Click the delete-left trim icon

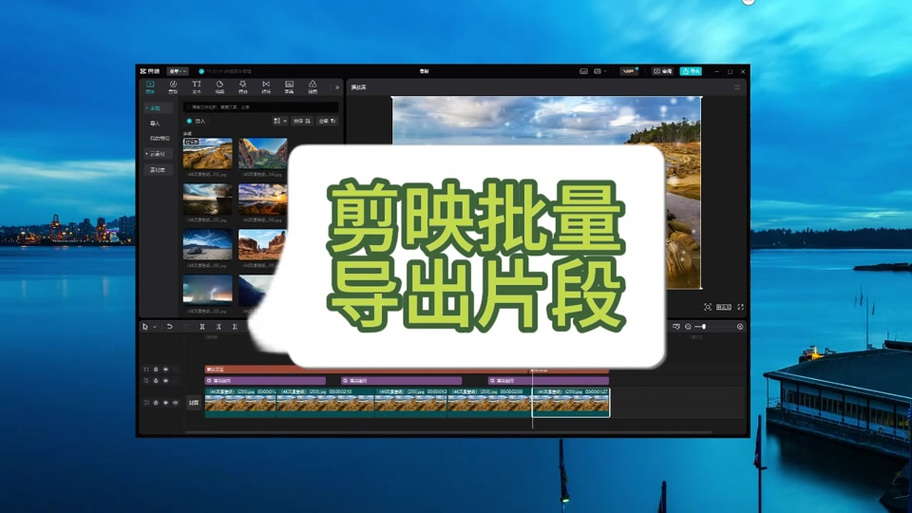click(219, 327)
